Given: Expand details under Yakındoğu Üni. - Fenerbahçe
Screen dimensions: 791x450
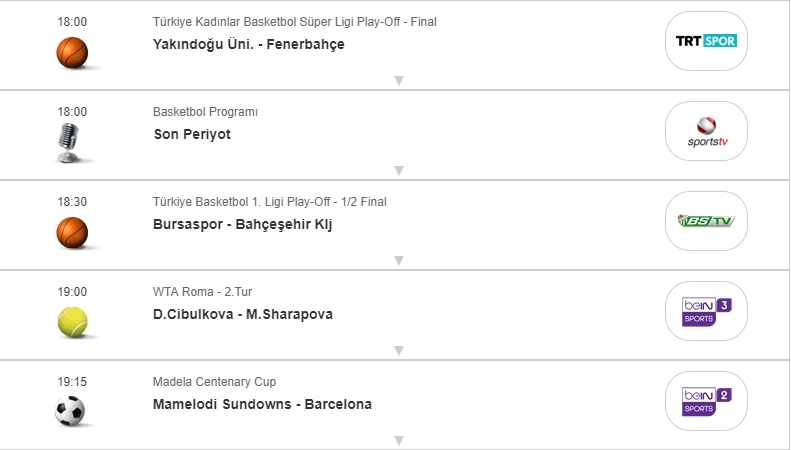Looking at the screenshot, I should click(398, 80).
